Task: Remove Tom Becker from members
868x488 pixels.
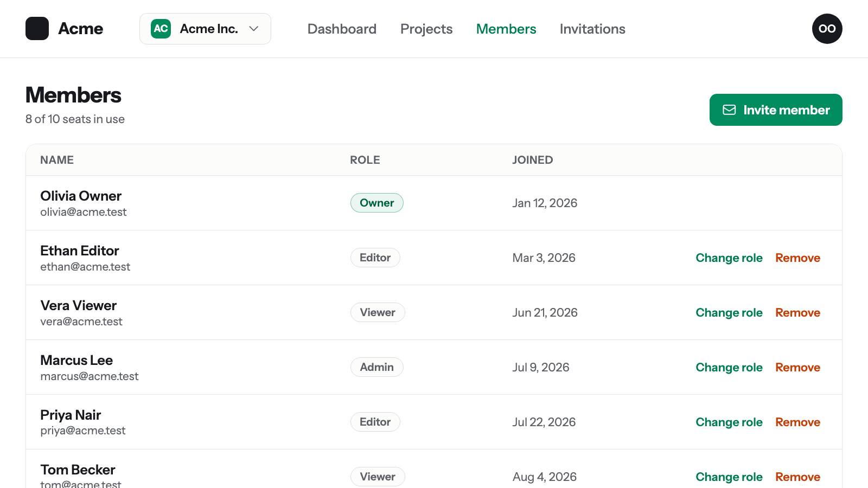Action: 797,477
